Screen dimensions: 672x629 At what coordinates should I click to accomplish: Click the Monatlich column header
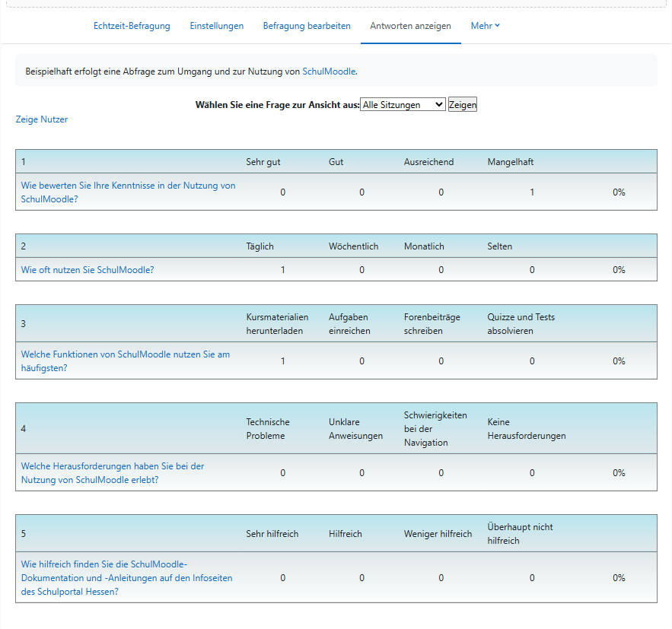pos(424,246)
